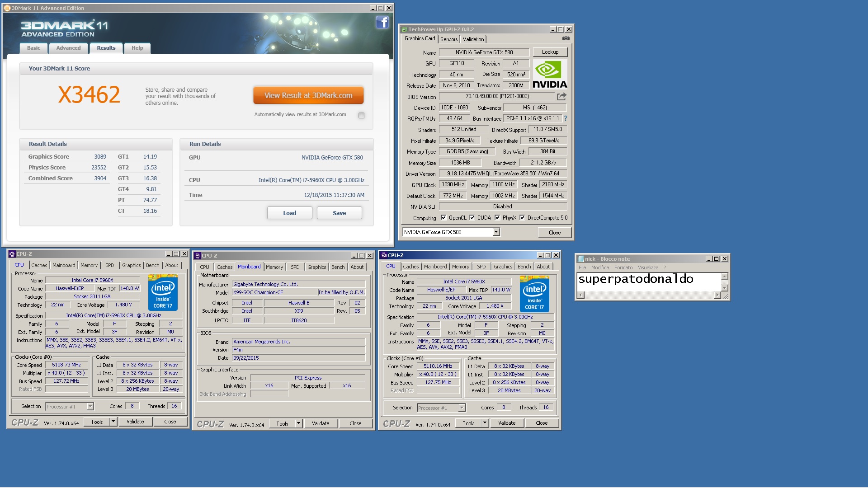Open About tab in right CPU-Z window
The height and width of the screenshot is (488, 868).
coord(543,267)
